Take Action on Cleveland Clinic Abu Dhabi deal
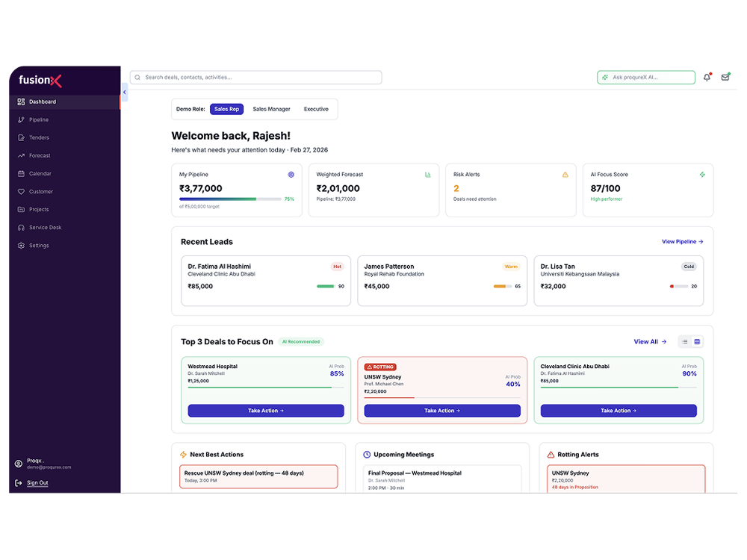The image size is (747, 560). tap(619, 411)
